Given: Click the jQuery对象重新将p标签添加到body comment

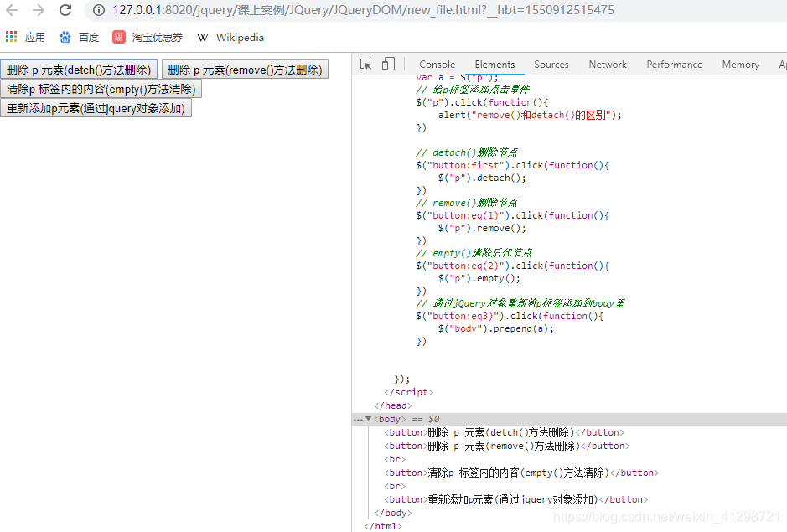Looking at the screenshot, I should coord(520,303).
